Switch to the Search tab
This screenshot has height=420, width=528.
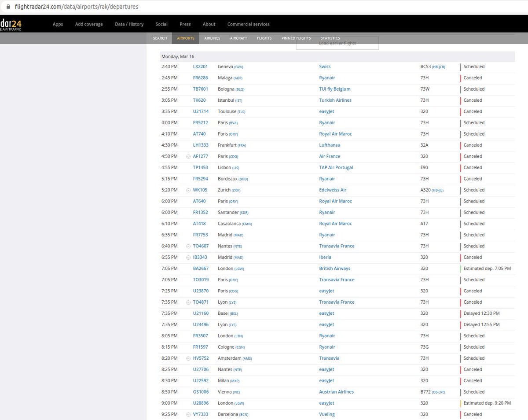coord(160,38)
